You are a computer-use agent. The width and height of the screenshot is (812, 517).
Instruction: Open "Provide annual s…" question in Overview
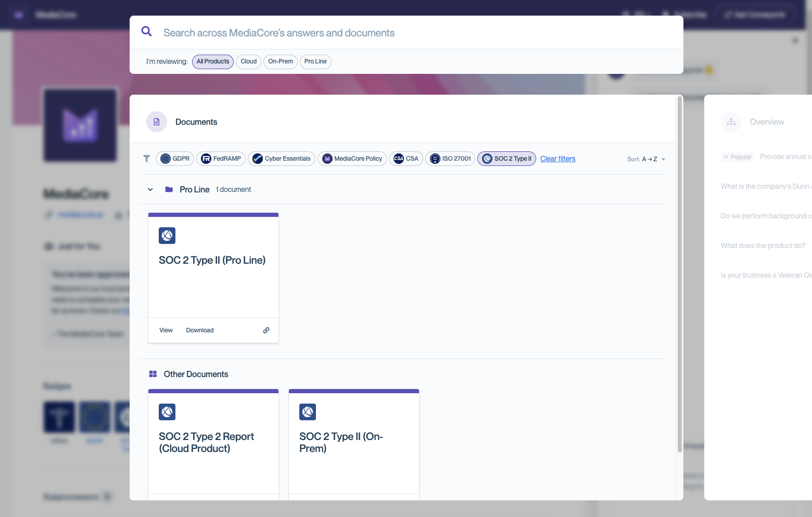(785, 157)
